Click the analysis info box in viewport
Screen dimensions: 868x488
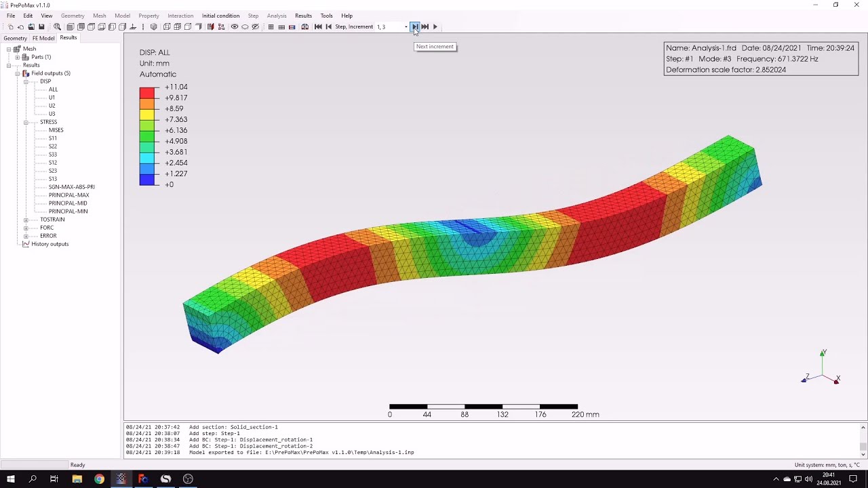pyautogui.click(x=761, y=59)
